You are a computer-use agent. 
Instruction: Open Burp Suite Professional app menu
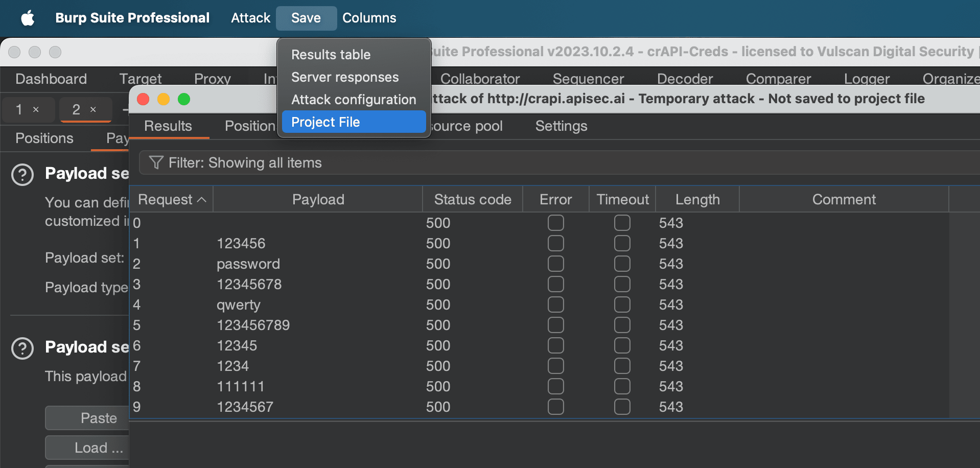(x=132, y=18)
